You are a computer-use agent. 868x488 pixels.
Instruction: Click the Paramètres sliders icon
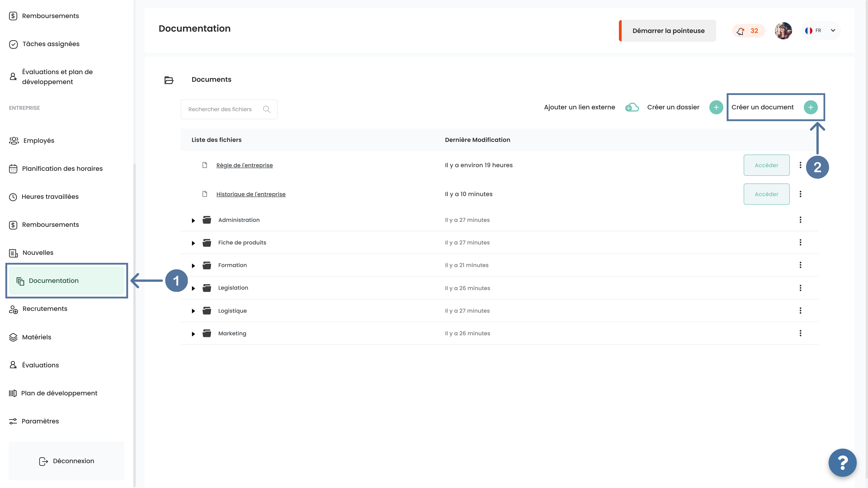click(x=13, y=421)
